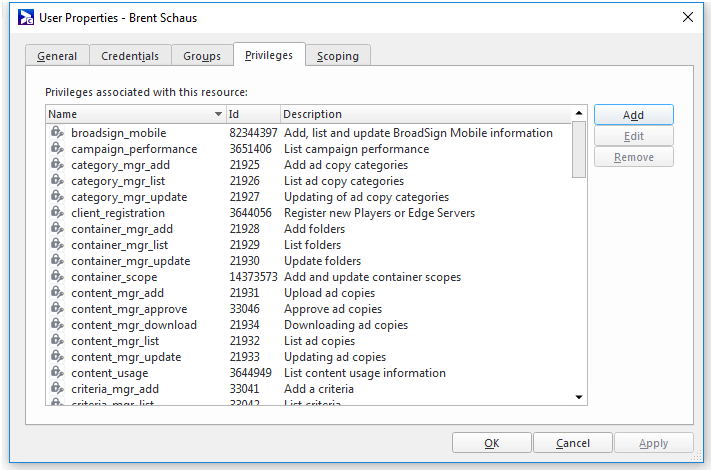Click the Id column header
Image resolution: width=713 pixels, height=472 pixels.
pos(253,114)
